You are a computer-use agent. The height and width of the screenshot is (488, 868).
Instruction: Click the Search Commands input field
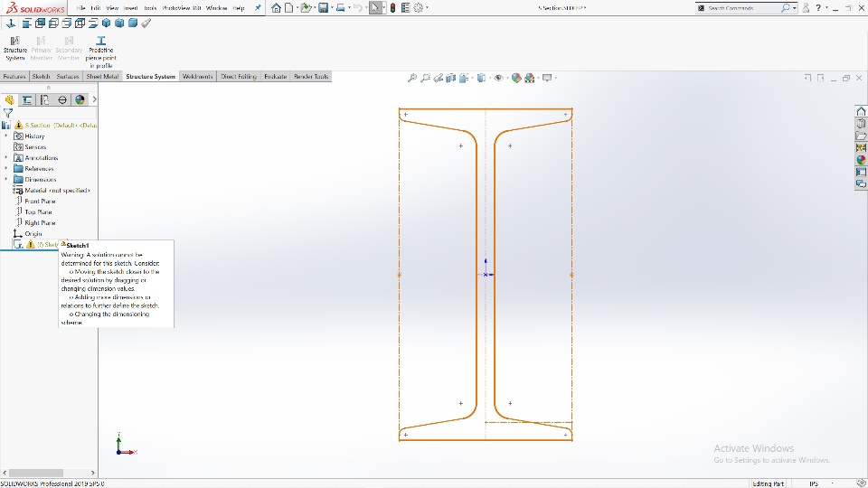(741, 8)
